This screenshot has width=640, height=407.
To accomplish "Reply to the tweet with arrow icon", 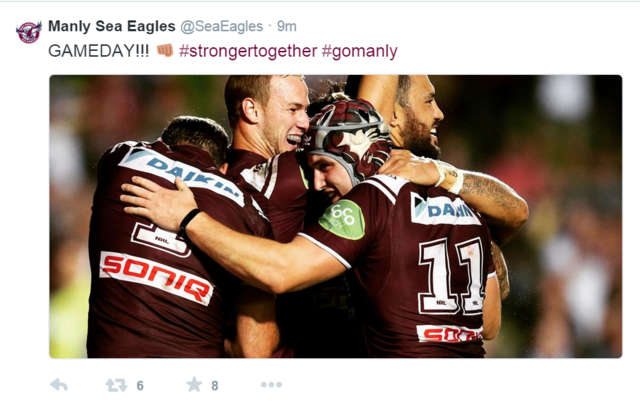I will (x=59, y=385).
